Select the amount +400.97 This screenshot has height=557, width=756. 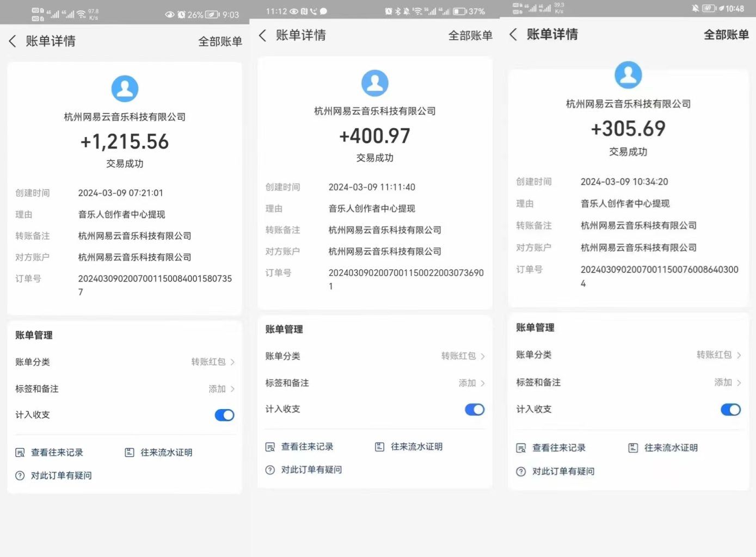[x=375, y=136]
